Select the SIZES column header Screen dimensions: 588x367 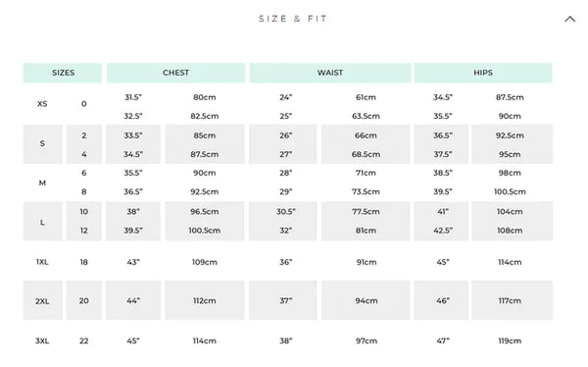coord(63,73)
